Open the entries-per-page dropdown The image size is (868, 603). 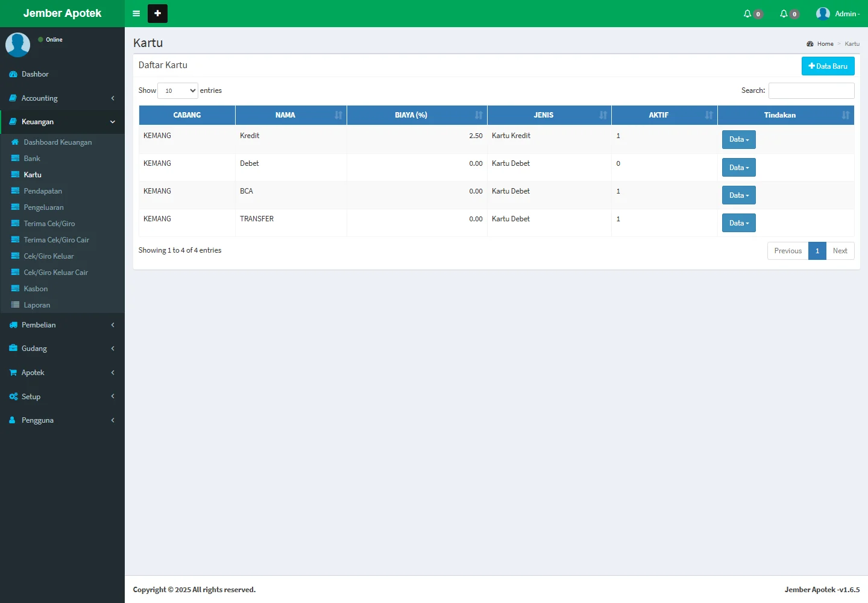(178, 90)
